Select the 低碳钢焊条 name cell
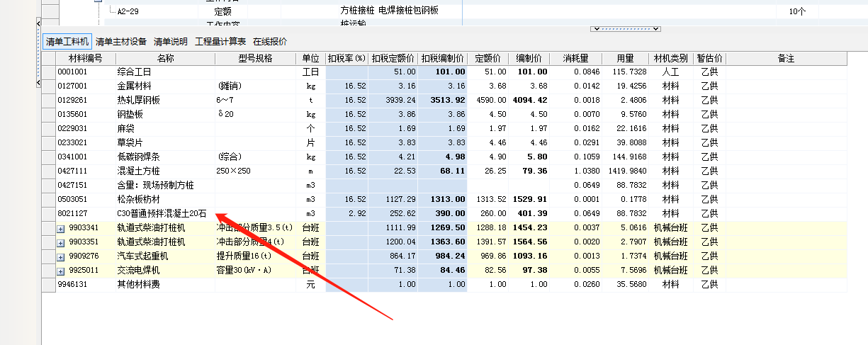The width and height of the screenshot is (868, 345). pyautogui.click(x=165, y=157)
